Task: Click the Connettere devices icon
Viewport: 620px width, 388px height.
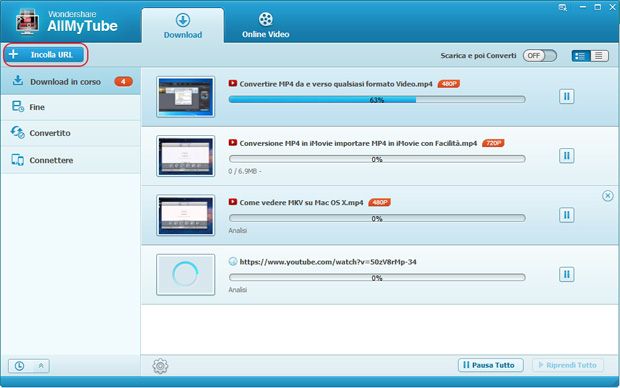Action: coord(17,160)
